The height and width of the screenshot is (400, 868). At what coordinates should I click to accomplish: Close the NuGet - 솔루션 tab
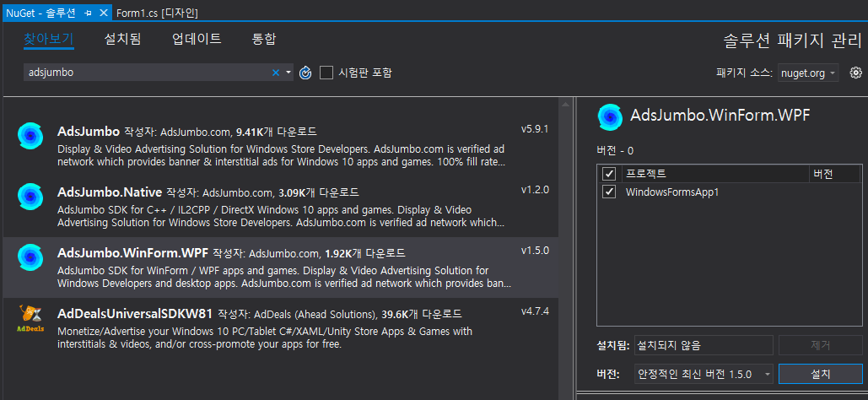coord(103,13)
